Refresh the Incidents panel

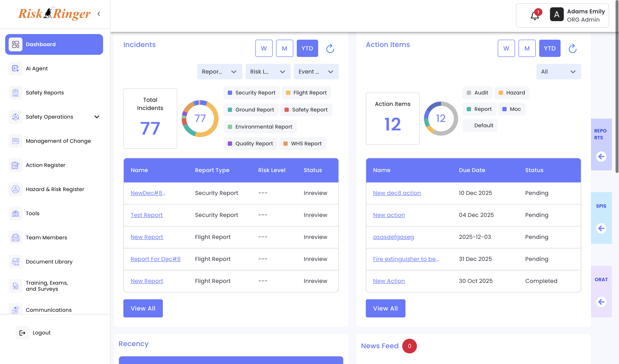pyautogui.click(x=330, y=48)
